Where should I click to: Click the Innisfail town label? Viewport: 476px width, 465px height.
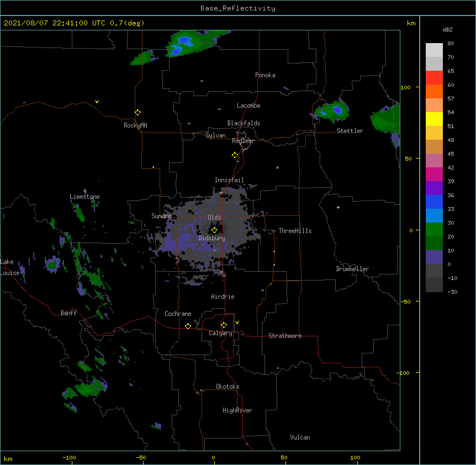point(229,180)
